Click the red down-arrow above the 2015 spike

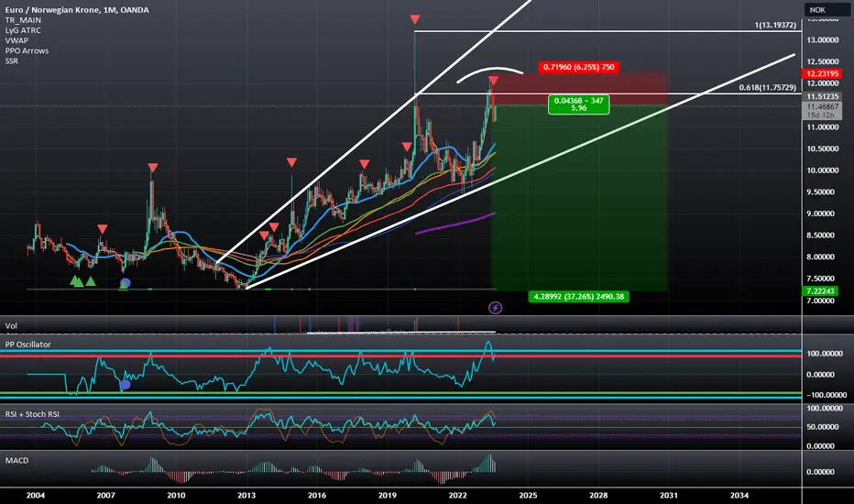[x=292, y=162]
